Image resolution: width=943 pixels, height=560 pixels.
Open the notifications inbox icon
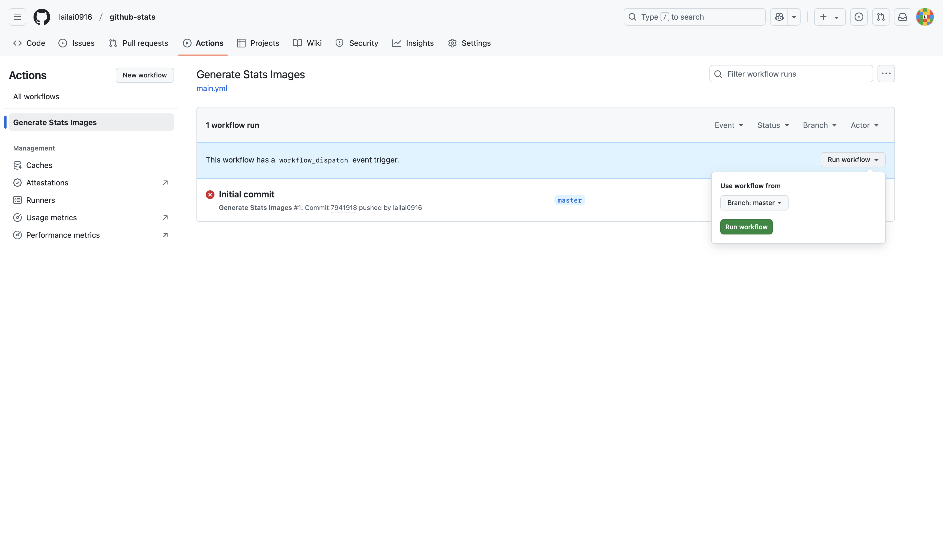(x=902, y=17)
